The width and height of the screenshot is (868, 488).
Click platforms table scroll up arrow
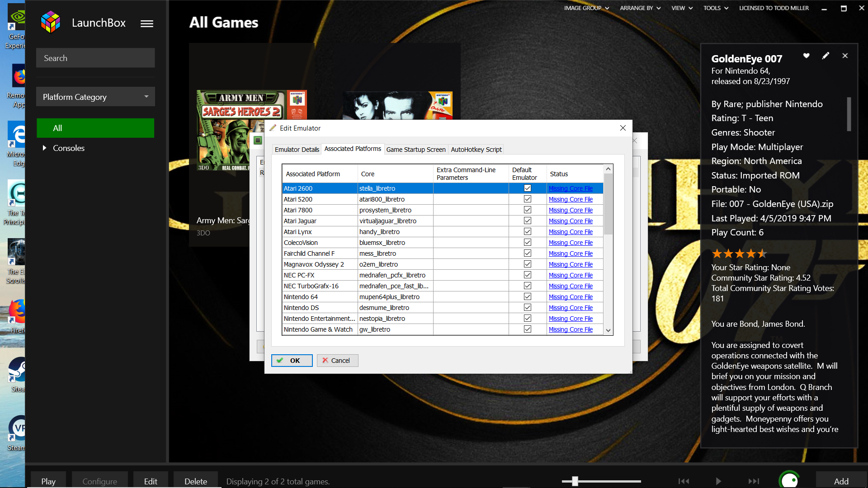pyautogui.click(x=608, y=169)
